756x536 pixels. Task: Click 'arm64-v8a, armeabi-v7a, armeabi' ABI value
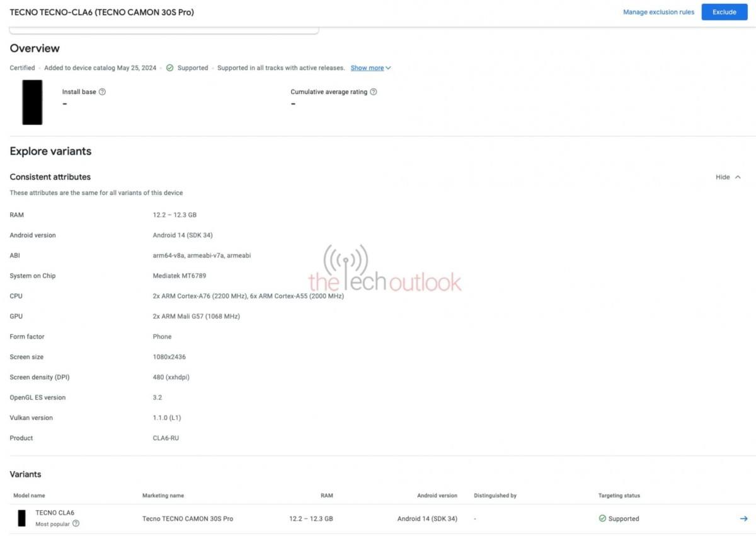click(x=202, y=255)
